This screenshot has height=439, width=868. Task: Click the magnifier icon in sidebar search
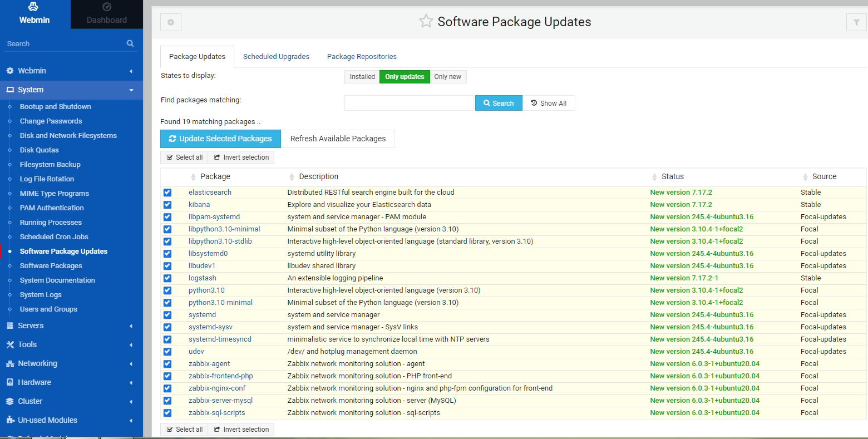(x=130, y=43)
